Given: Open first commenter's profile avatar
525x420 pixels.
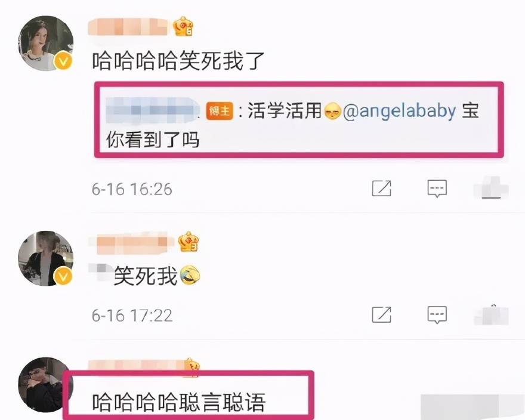Looking at the screenshot, I should 46,43.
